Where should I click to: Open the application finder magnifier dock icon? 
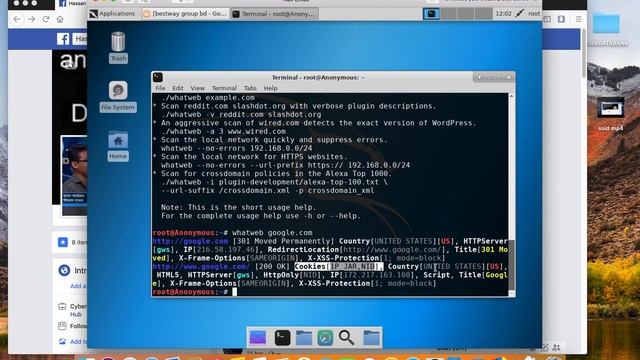(347, 338)
